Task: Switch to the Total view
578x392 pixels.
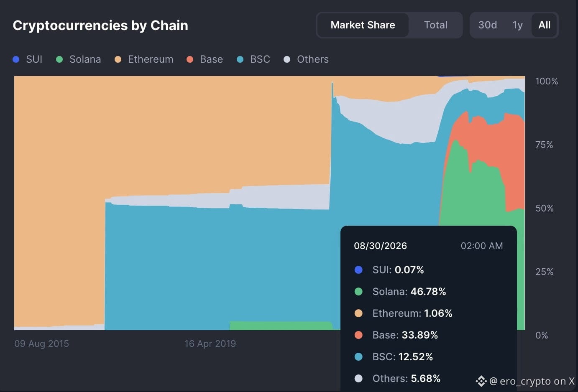Action: pos(436,25)
